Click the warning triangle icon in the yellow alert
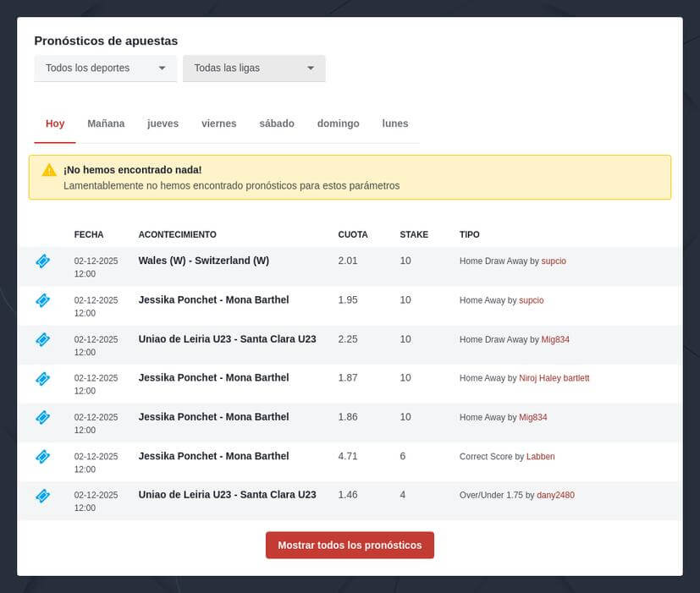The height and width of the screenshot is (593, 700). (x=48, y=170)
